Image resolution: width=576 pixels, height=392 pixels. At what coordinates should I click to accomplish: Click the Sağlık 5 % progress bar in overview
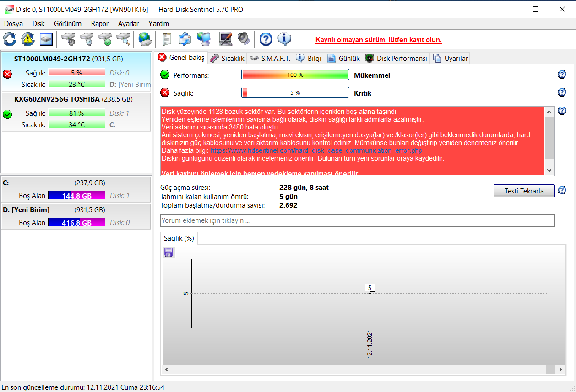(x=295, y=93)
